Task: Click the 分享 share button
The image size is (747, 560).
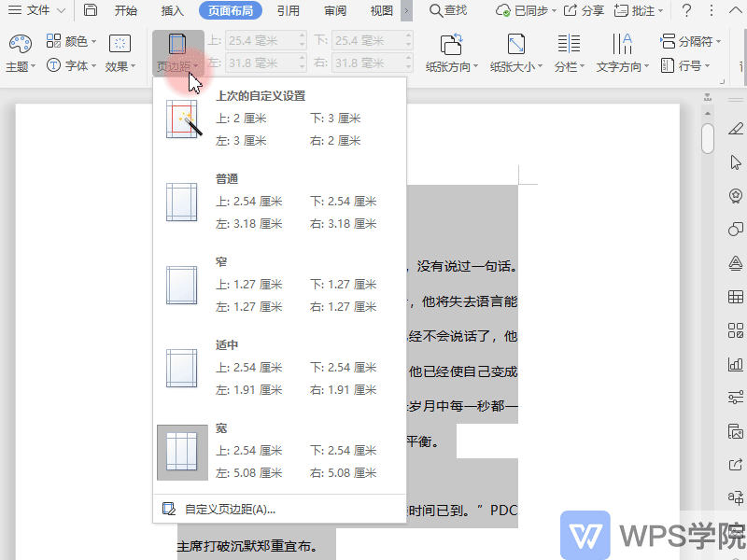Action: (584, 10)
